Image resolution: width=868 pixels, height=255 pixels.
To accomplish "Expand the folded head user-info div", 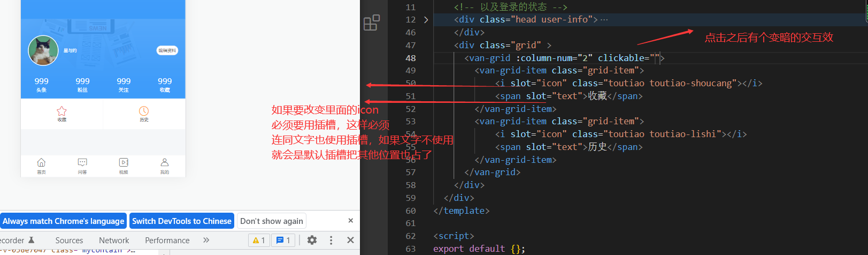I will [x=426, y=20].
